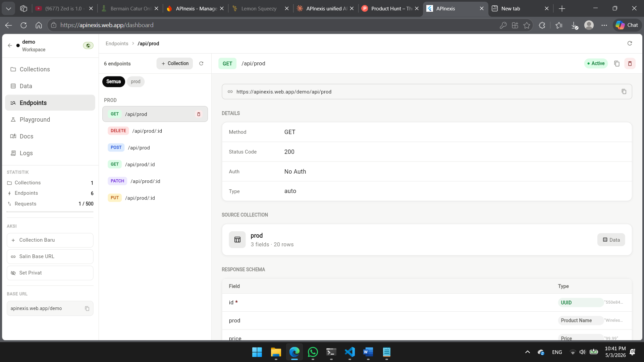644x362 pixels.
Task: Click the Requests usage progress bar
Action: 50,212
